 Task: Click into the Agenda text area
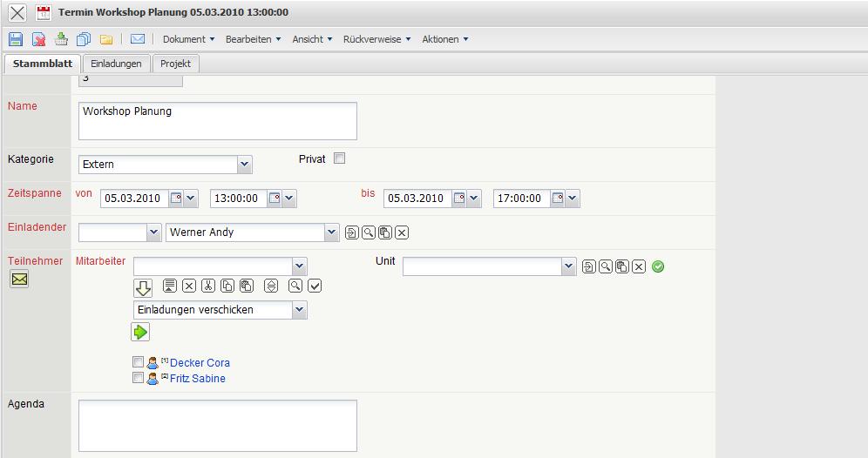217,425
